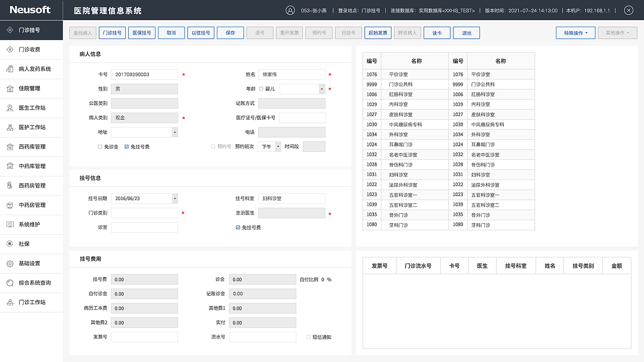Click the 中药房管理 sidebar icon
This screenshot has width=644, height=362.
point(10,205)
